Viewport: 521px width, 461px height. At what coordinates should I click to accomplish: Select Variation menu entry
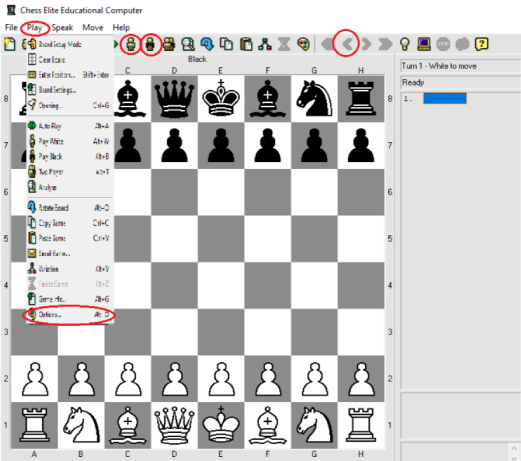70,269
